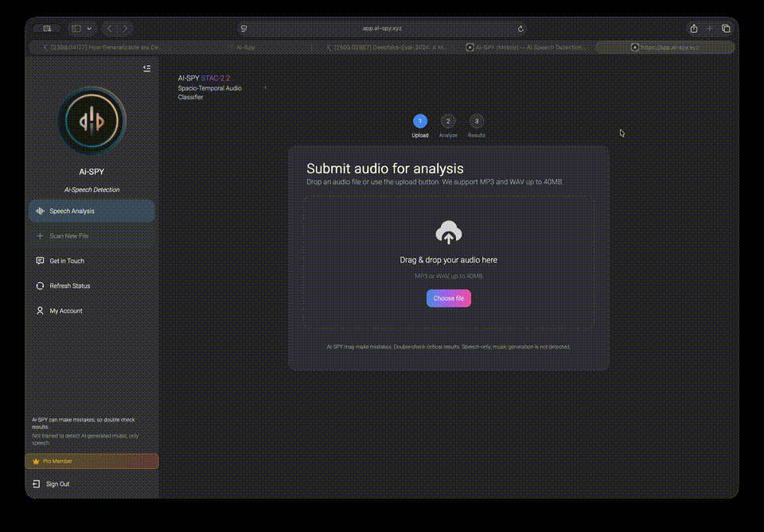This screenshot has height=532, width=764.
Task: Switch to the Deepfake-Eval-2024 browser tab
Action: point(387,47)
